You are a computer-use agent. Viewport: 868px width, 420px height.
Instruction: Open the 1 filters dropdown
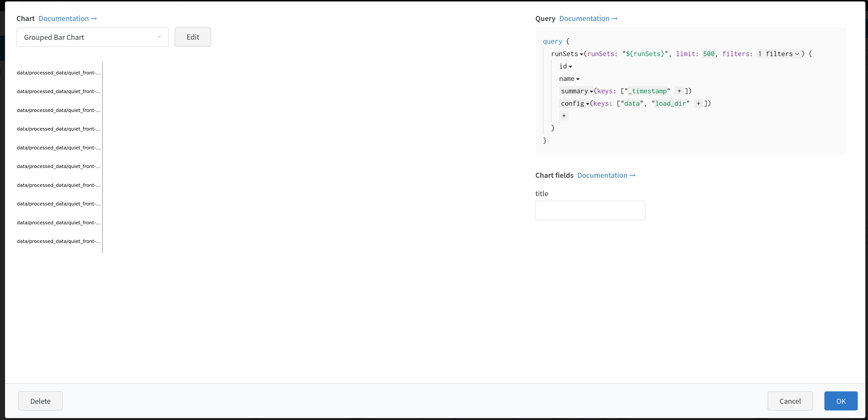coord(778,54)
